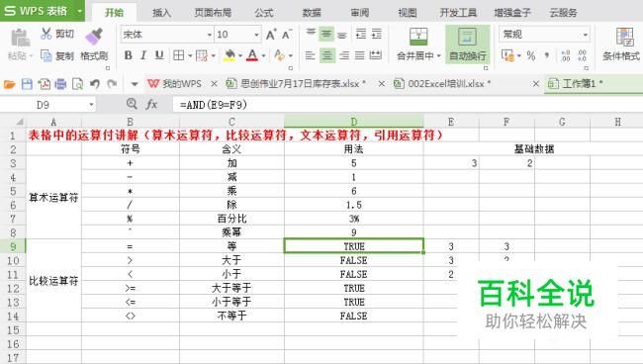Click the currency format icon

click(507, 55)
